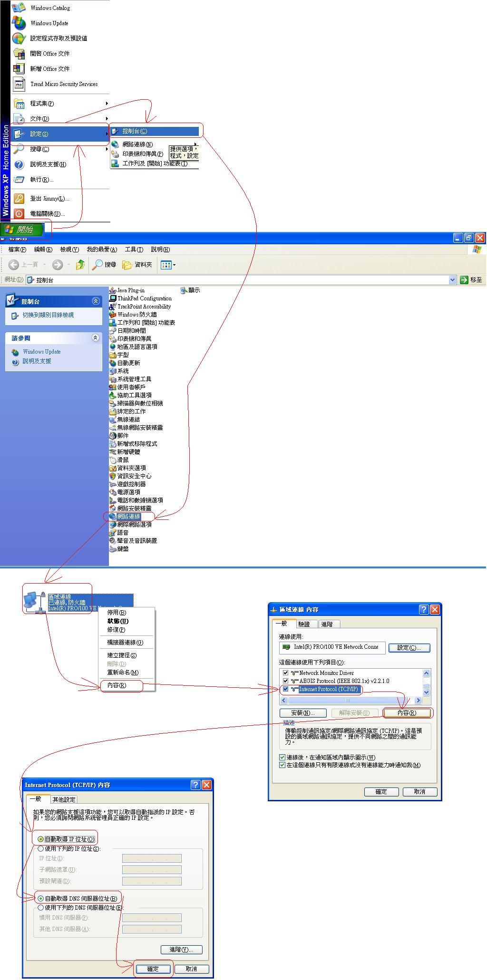Image resolution: width=487 pixels, height=980 pixels.
Task: Click the 新增 Office 文件 icon
Action: [19, 68]
